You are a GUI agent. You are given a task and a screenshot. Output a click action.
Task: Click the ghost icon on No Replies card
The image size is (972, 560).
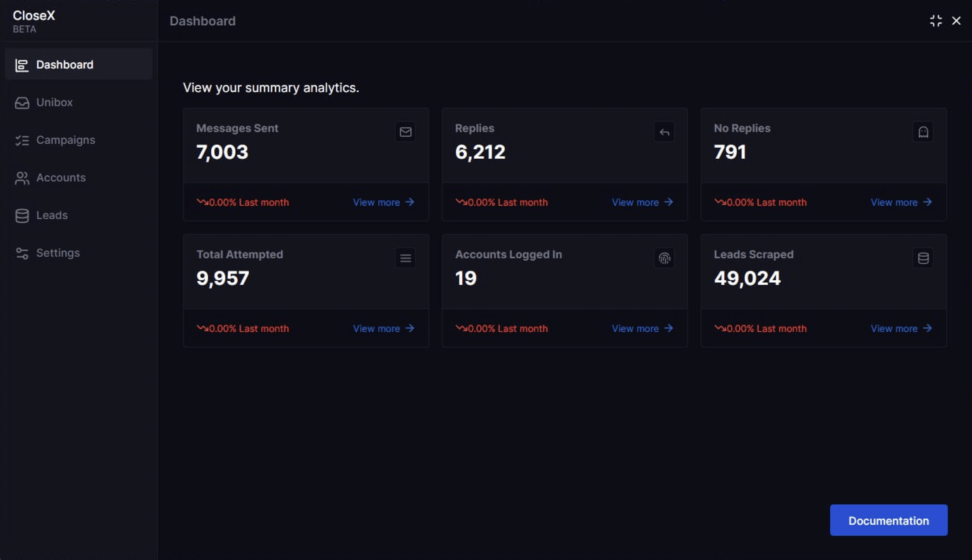(x=923, y=132)
